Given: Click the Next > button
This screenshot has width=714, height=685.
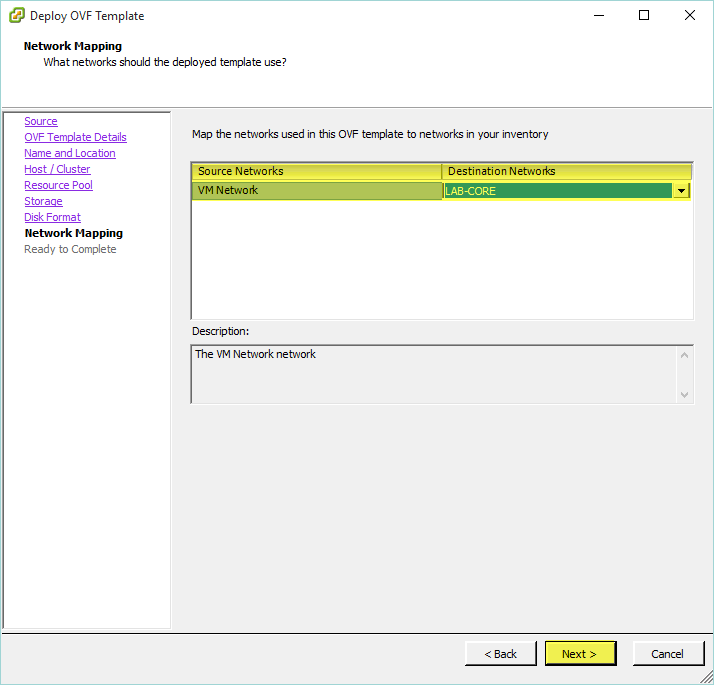Looking at the screenshot, I should [581, 654].
